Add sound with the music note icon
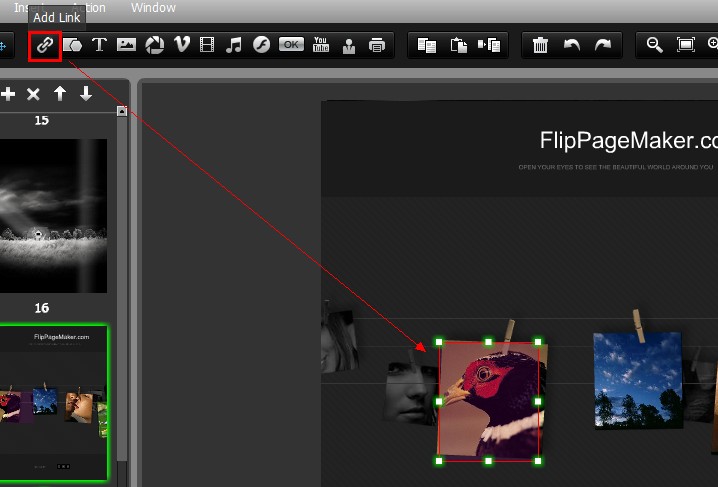The image size is (718, 487). (x=234, y=45)
